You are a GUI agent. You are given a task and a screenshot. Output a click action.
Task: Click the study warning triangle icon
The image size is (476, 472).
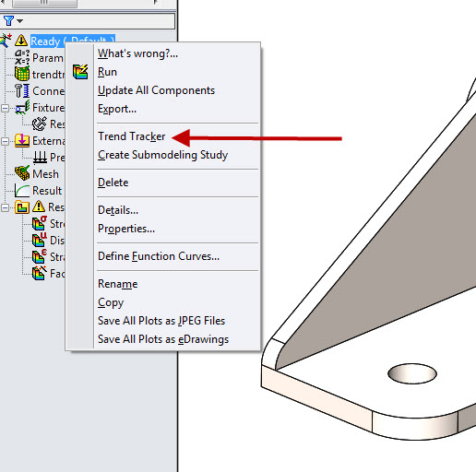(21, 41)
